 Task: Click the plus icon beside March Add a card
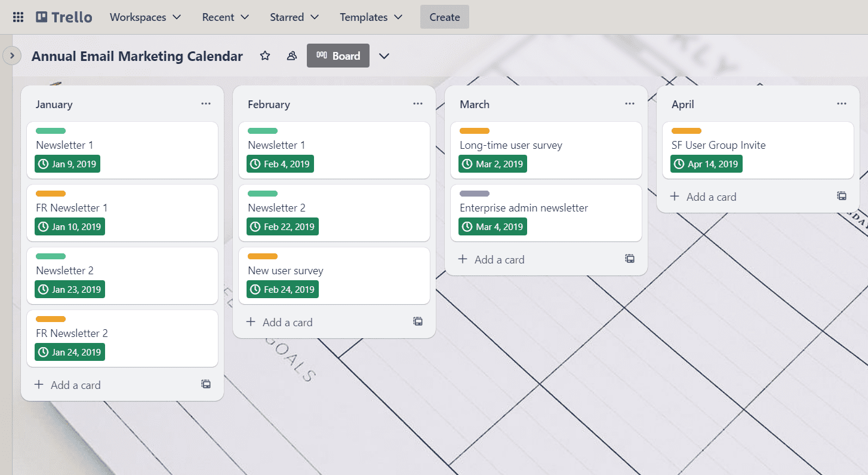pyautogui.click(x=463, y=259)
